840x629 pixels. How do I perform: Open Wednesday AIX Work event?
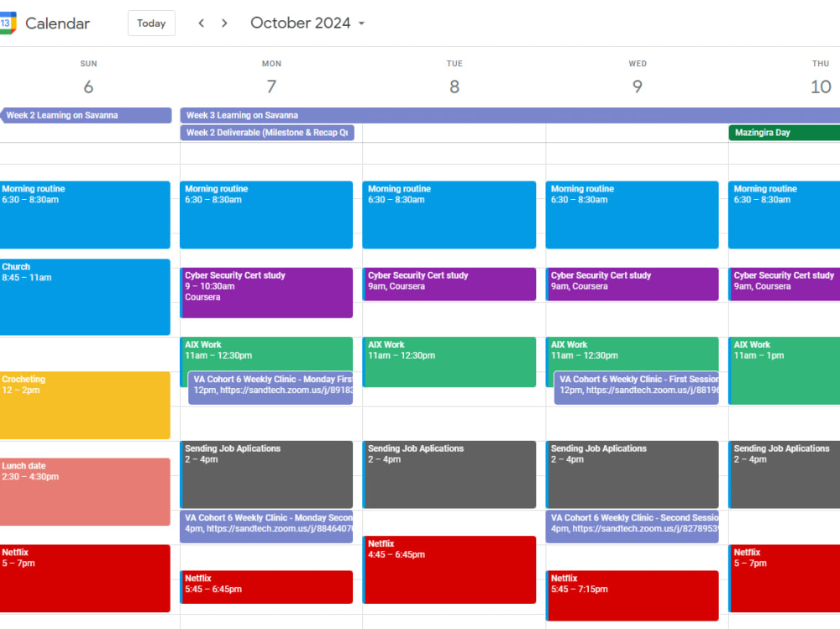[x=633, y=353]
